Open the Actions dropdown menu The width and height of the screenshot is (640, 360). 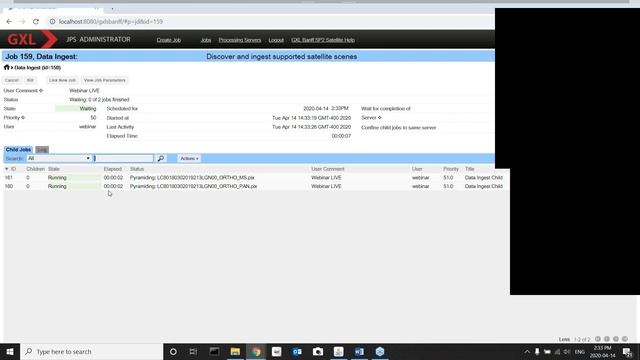[x=189, y=158]
